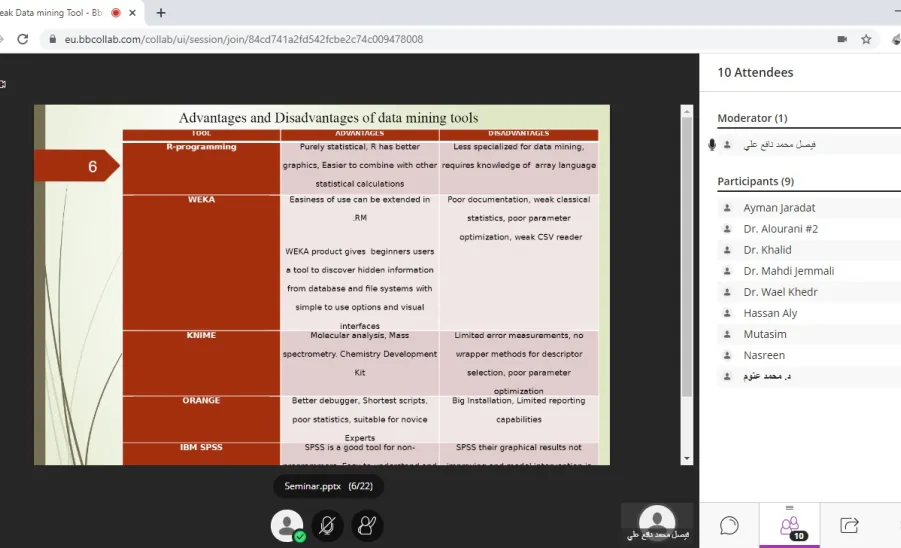
Task: Toggle the raise hand button
Action: [x=367, y=525]
